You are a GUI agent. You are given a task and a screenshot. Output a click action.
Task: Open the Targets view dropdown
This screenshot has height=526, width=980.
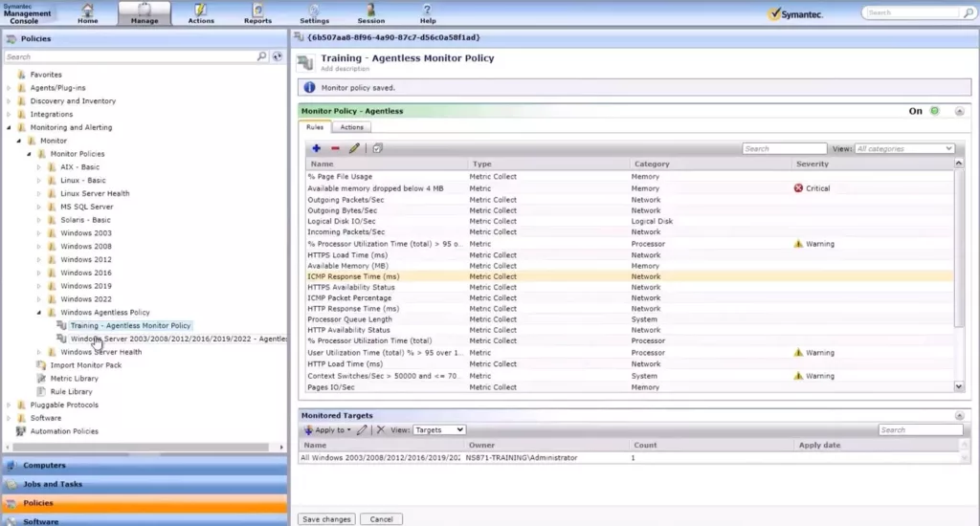(438, 429)
